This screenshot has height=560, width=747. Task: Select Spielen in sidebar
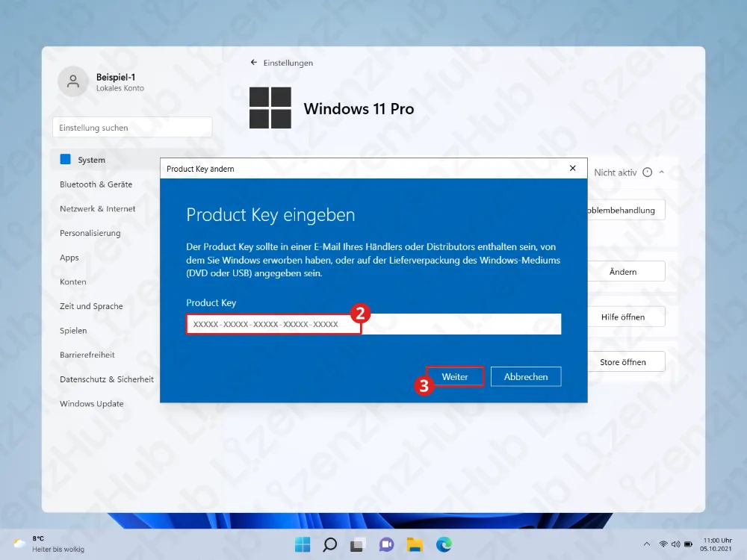point(73,331)
